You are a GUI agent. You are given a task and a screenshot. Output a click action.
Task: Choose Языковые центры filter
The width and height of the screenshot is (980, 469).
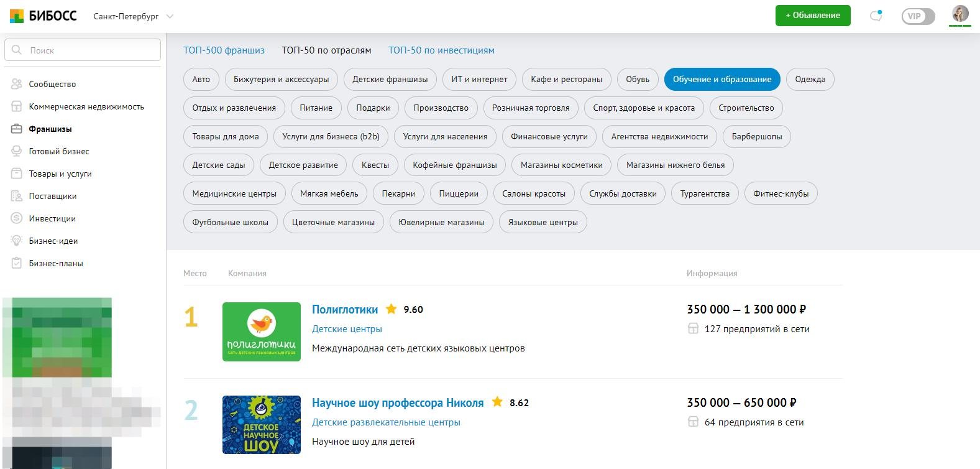[543, 222]
